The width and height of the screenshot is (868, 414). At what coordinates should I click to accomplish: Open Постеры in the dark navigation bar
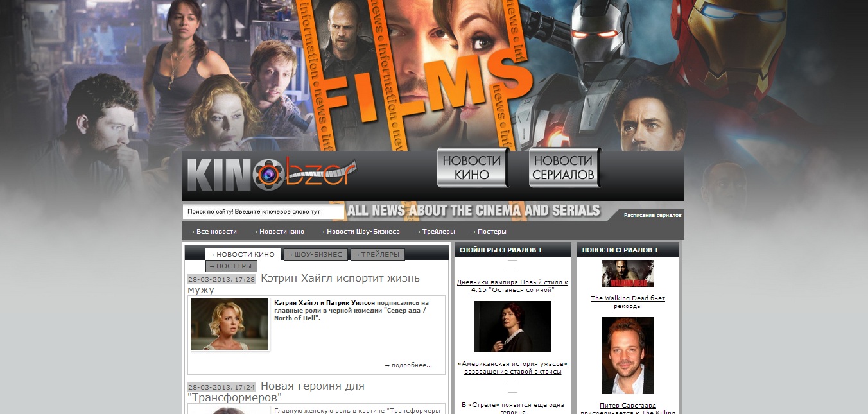pyautogui.click(x=489, y=232)
